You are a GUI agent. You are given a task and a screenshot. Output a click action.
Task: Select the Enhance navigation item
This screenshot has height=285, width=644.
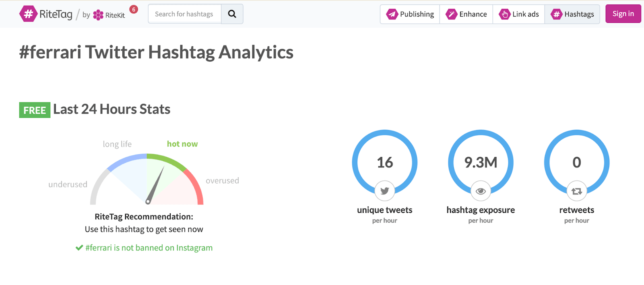point(466,14)
